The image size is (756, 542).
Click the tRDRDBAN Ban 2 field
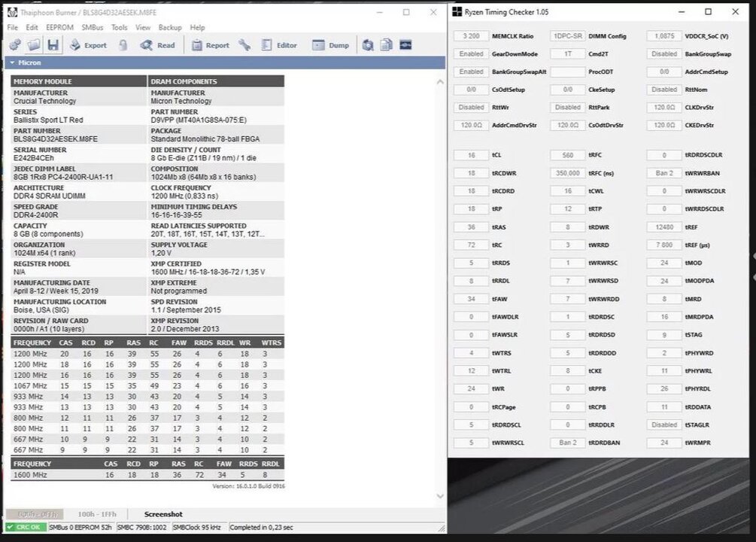(x=567, y=443)
